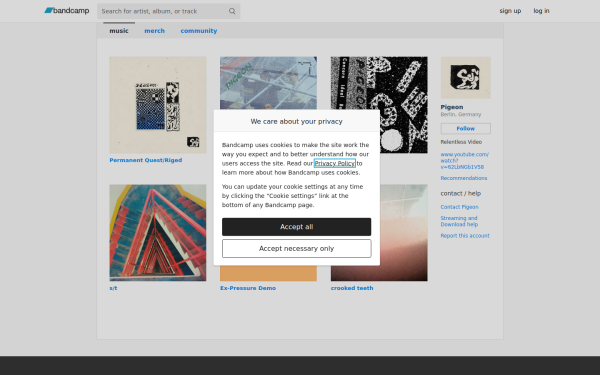This screenshot has width=600, height=375.
Task: Follow the artist Pigeon
Action: (x=465, y=129)
